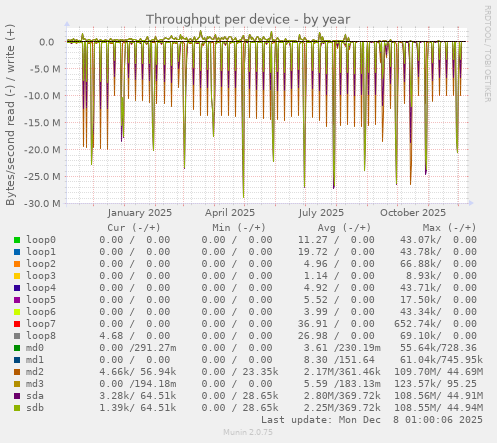Click the 'Cur (-/+)' column header
The height and width of the screenshot is (443, 497).
pyautogui.click(x=134, y=228)
